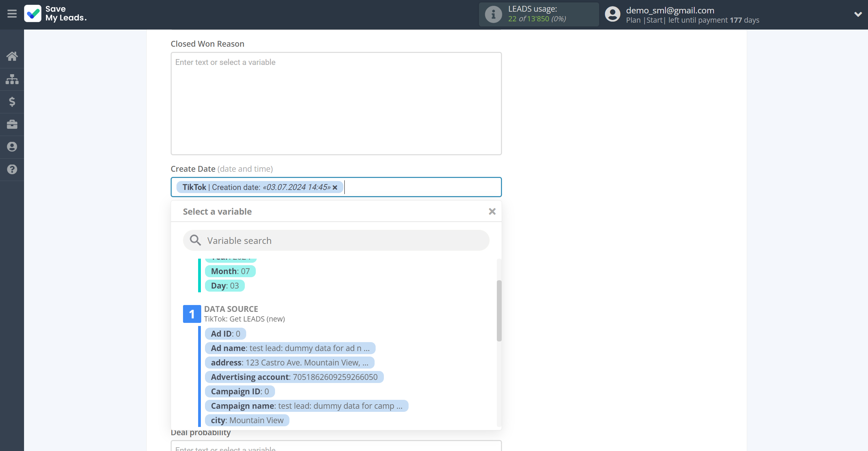
Task: Open the briefcase services icon
Action: [x=12, y=124]
